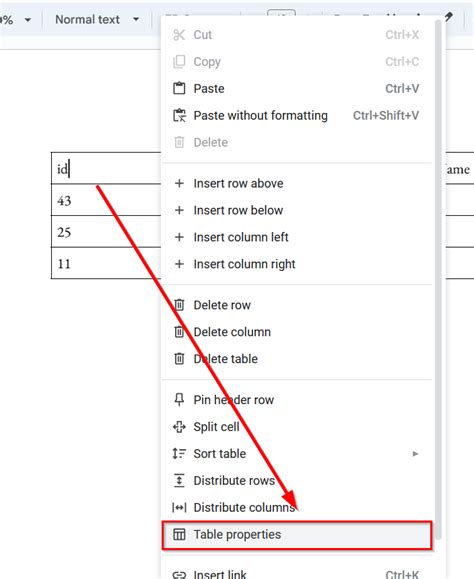Click the Distribute columns icon
Viewport: 474px width, 579px height.
tap(179, 507)
